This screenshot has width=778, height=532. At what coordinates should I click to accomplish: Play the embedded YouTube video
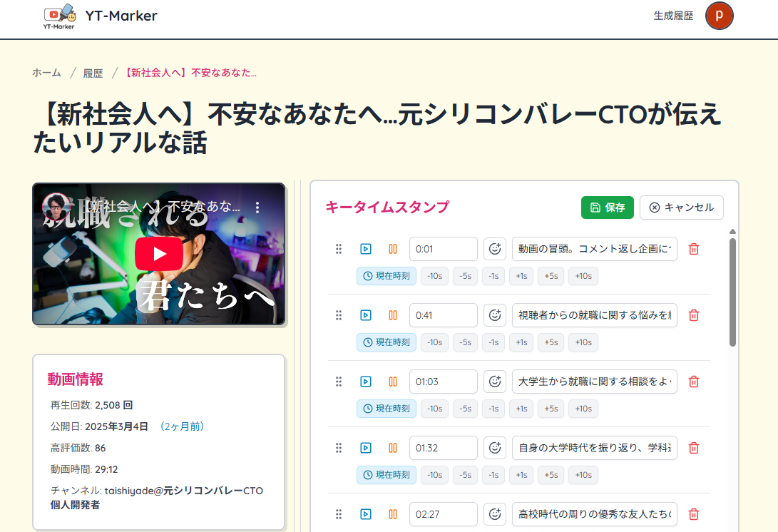point(159,254)
